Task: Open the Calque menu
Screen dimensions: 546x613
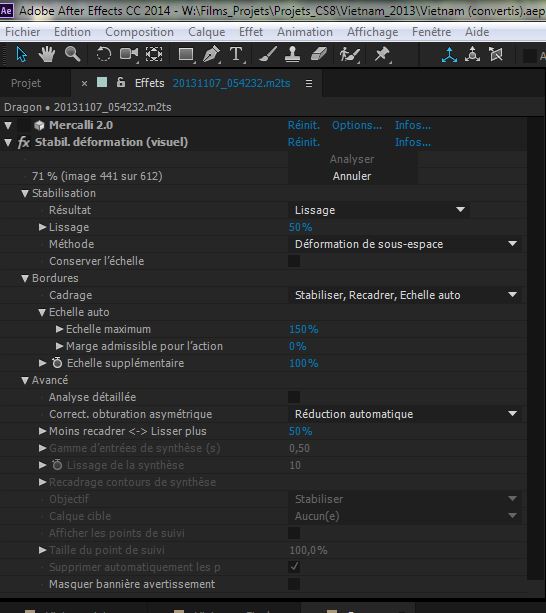Action: 206,32
